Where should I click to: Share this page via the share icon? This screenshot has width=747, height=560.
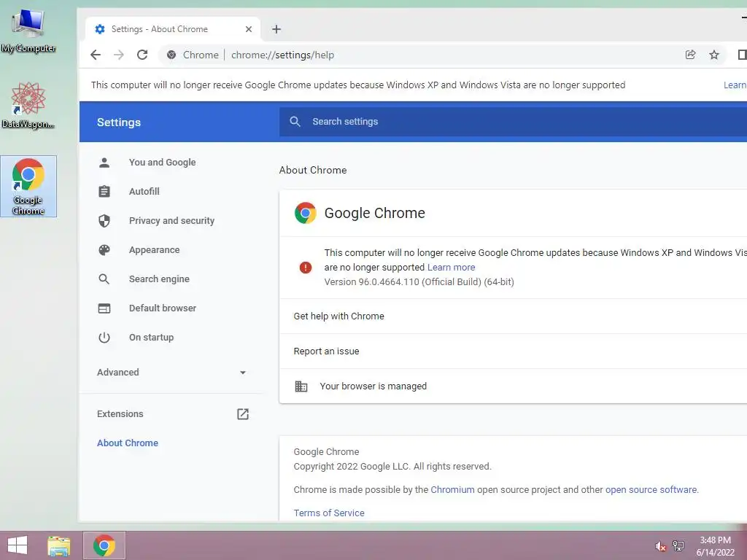click(690, 55)
